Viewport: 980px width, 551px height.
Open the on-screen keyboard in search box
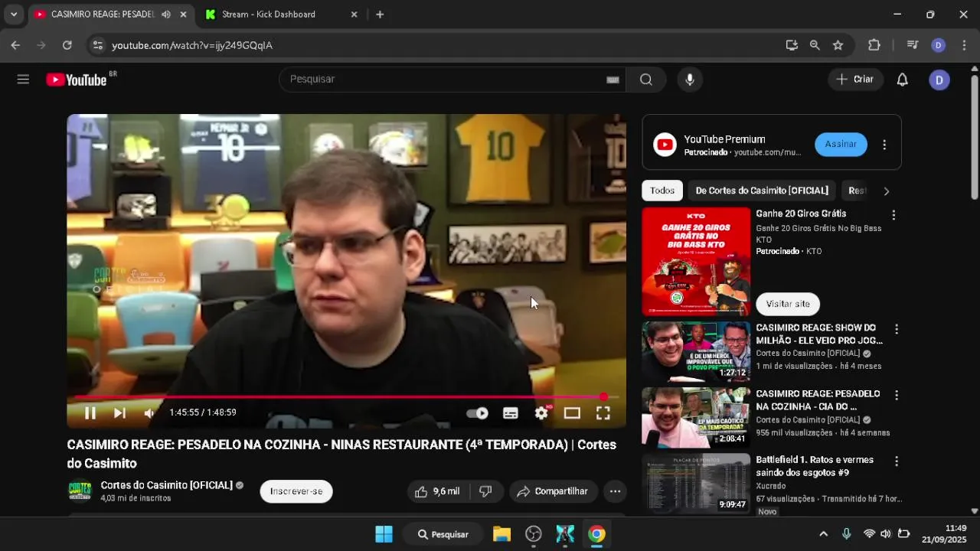click(612, 80)
